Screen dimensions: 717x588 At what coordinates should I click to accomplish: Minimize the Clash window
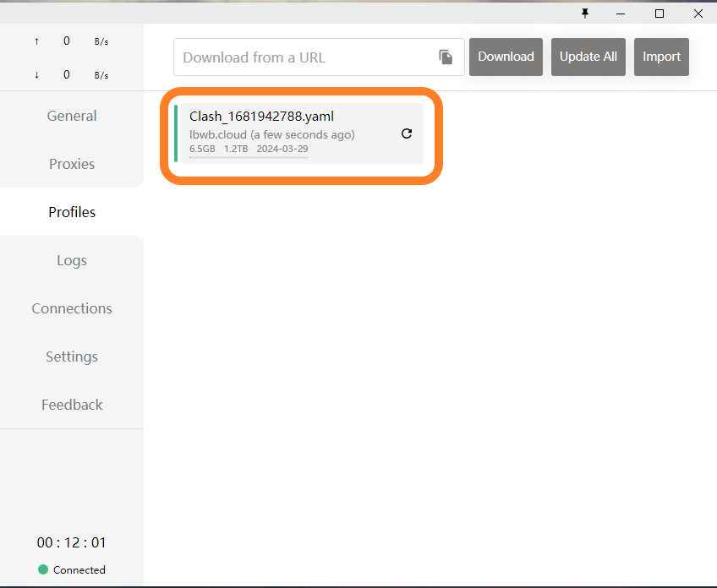[x=621, y=14]
